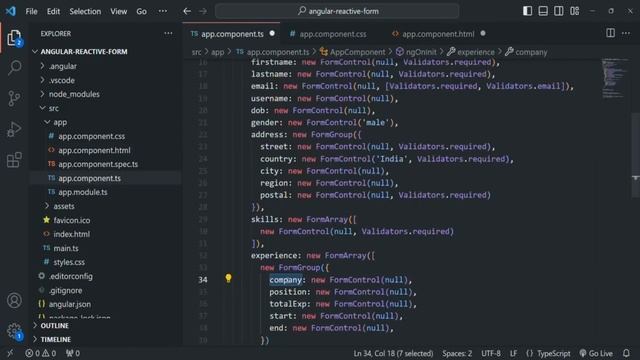Click the unsaved dot on app.component.ts tab
The image size is (640, 360).
tap(272, 33)
